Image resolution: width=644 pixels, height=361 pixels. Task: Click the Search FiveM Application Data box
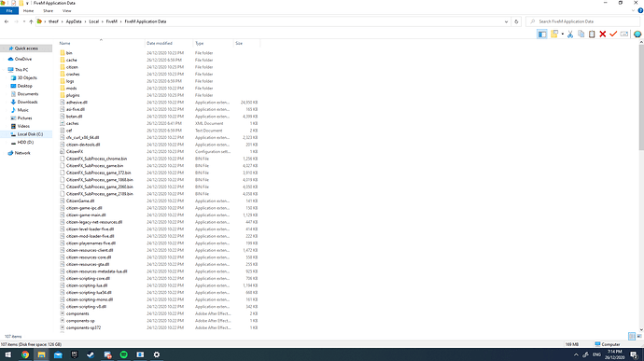582,21
